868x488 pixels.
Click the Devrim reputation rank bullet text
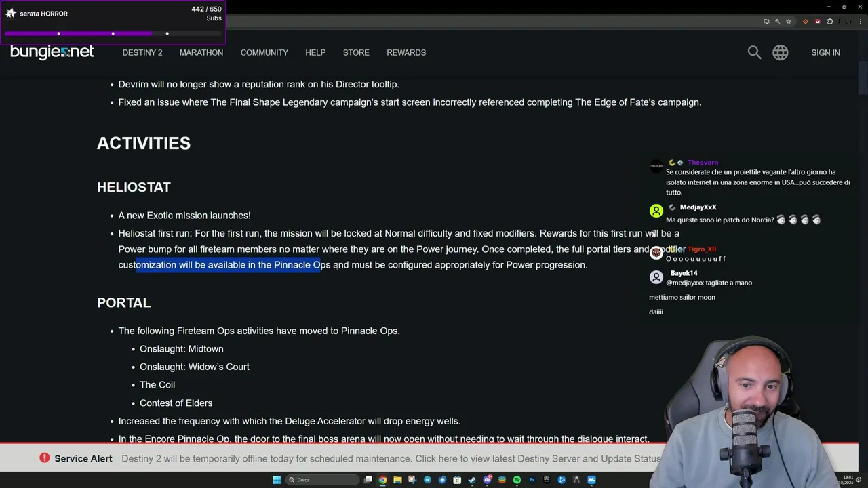[x=258, y=85]
